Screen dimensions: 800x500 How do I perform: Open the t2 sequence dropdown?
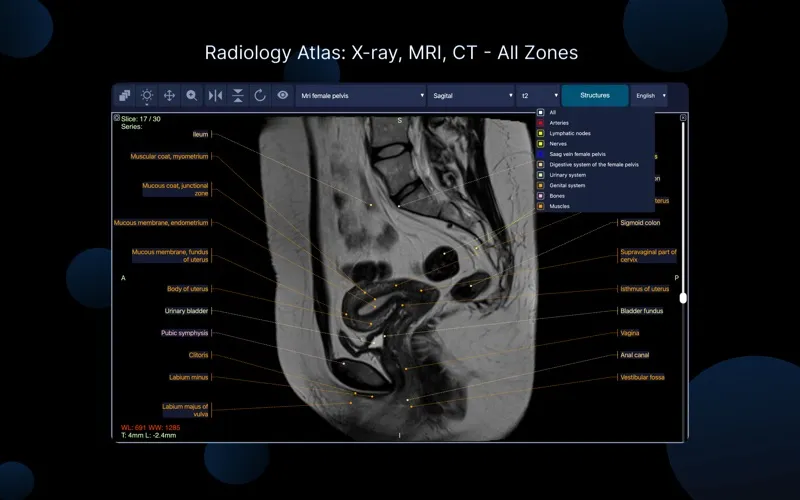point(538,95)
